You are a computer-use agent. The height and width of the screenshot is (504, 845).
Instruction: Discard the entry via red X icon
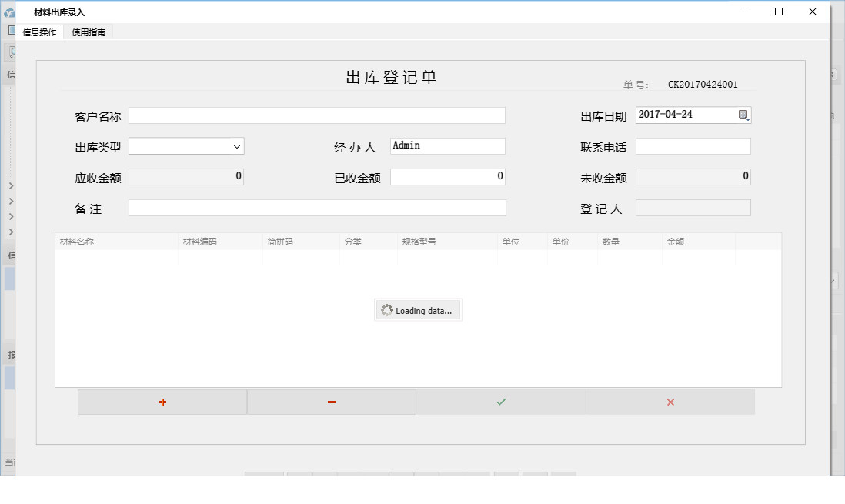[x=670, y=402]
